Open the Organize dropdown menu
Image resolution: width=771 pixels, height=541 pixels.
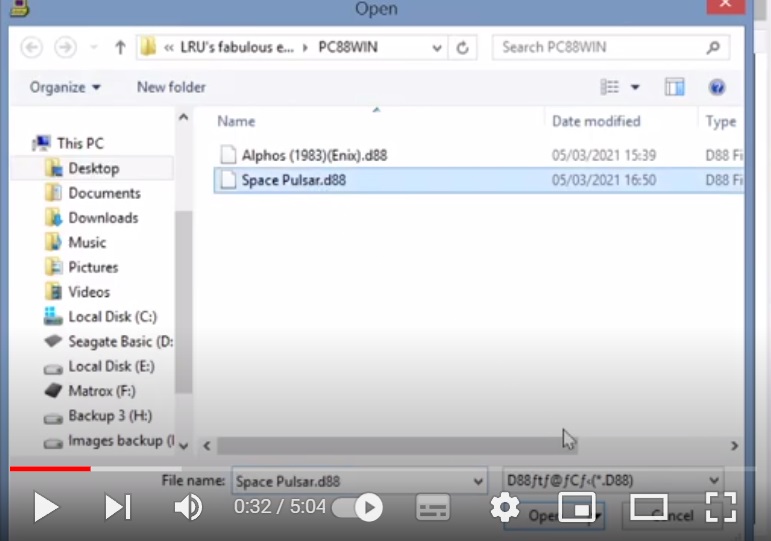(x=65, y=88)
